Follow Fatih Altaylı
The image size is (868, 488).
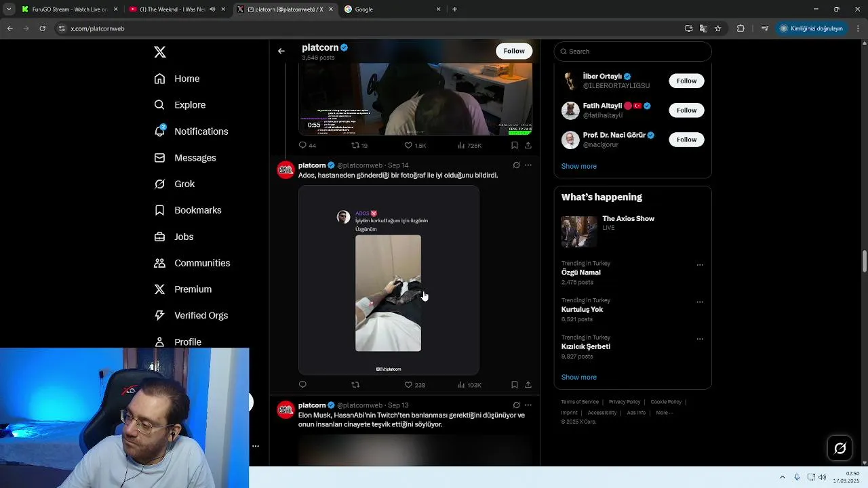click(686, 110)
